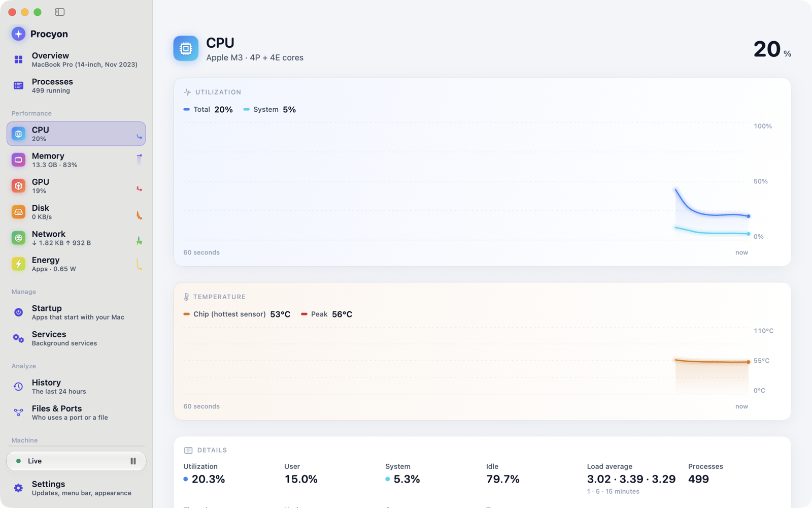The image size is (812, 508).
Task: Open History last 24 hours
Action: click(x=76, y=387)
